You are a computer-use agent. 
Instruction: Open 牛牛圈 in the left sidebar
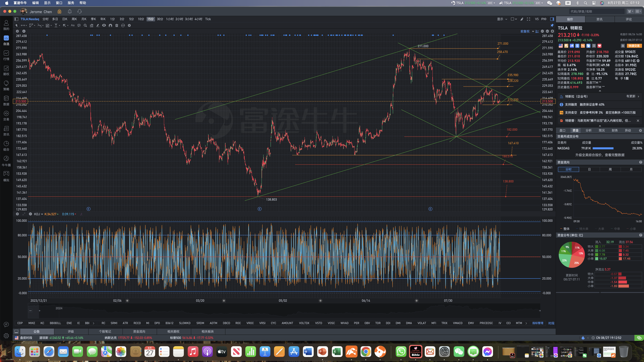pyautogui.click(x=6, y=161)
